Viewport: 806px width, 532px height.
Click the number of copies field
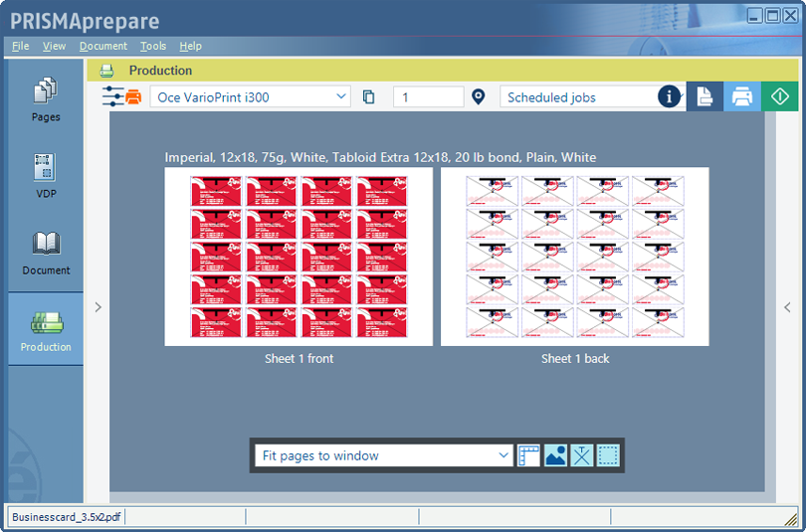point(429,96)
